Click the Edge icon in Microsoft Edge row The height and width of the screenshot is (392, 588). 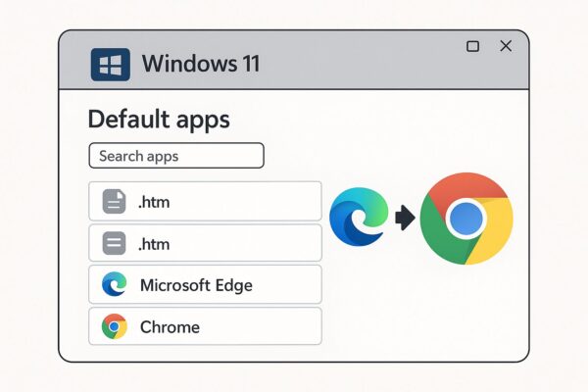click(114, 284)
